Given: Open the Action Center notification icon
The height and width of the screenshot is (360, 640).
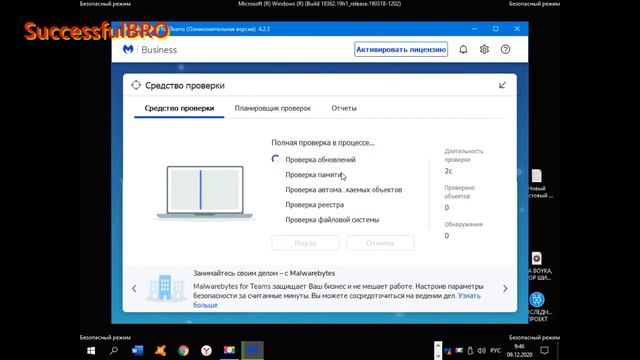Looking at the screenshot, I should [544, 351].
